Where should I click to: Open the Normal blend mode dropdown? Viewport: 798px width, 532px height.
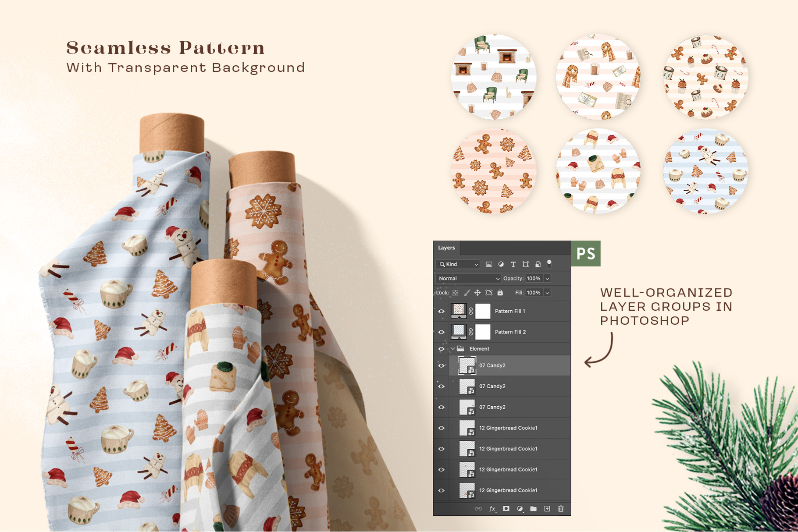click(x=468, y=279)
